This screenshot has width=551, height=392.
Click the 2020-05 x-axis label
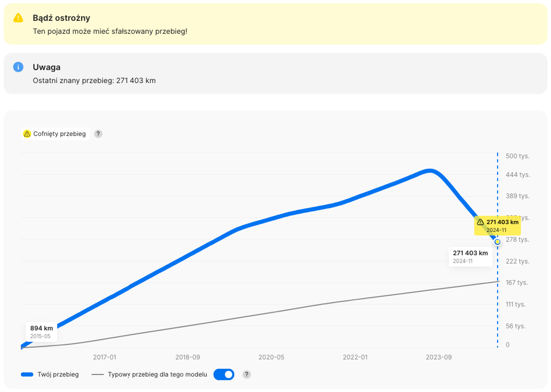[271, 357]
